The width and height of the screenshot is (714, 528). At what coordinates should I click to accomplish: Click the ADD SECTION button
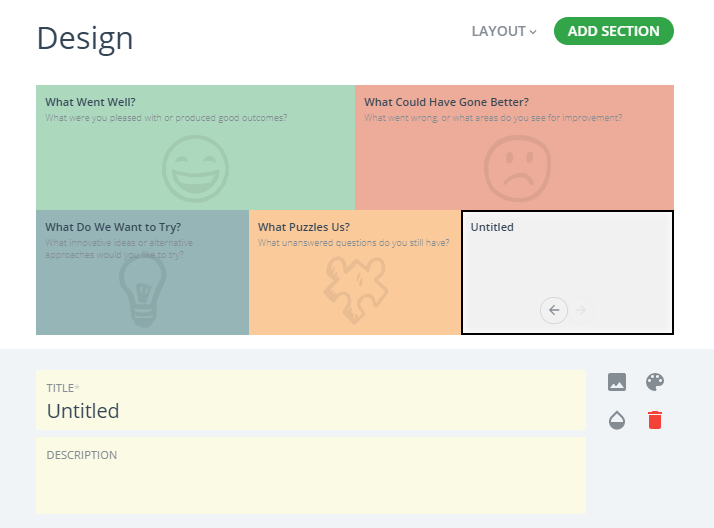[613, 31]
